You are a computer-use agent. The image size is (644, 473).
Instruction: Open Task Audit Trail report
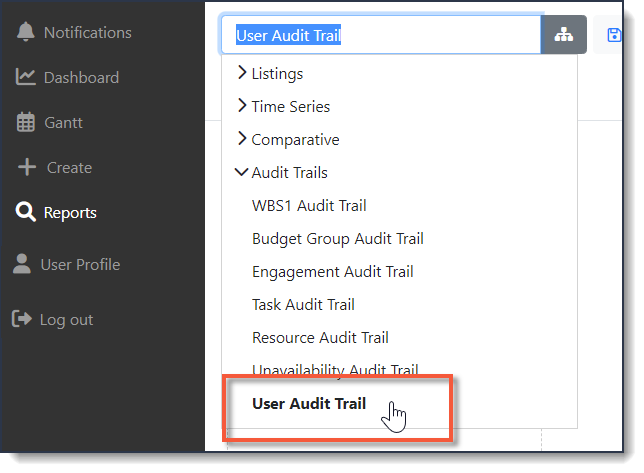point(303,305)
